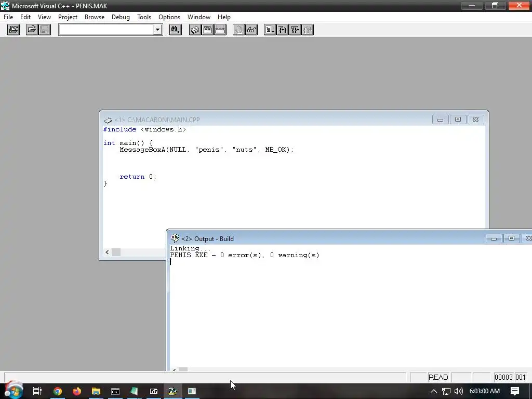Click the Compile File toolbar icon
The image size is (532, 399).
pyautogui.click(x=195, y=30)
